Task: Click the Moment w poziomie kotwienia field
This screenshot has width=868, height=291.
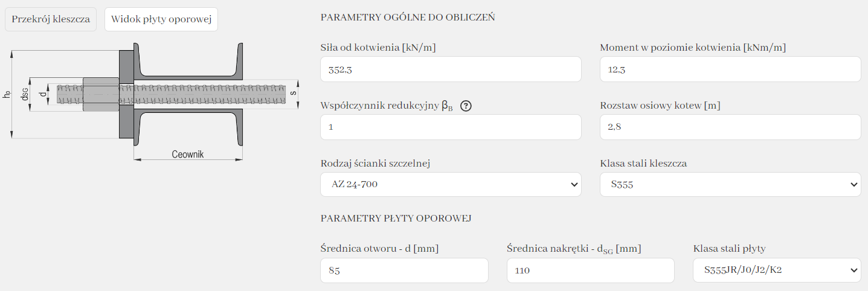Action: click(730, 69)
